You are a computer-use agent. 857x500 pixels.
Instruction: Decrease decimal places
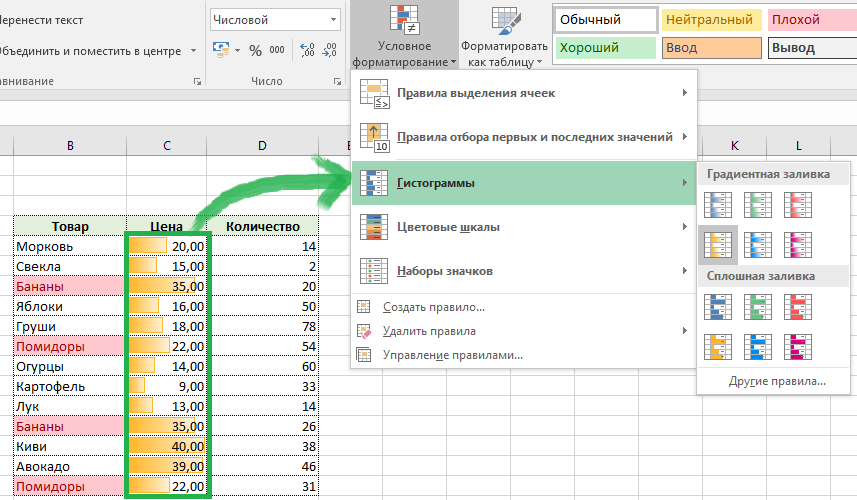(x=330, y=50)
